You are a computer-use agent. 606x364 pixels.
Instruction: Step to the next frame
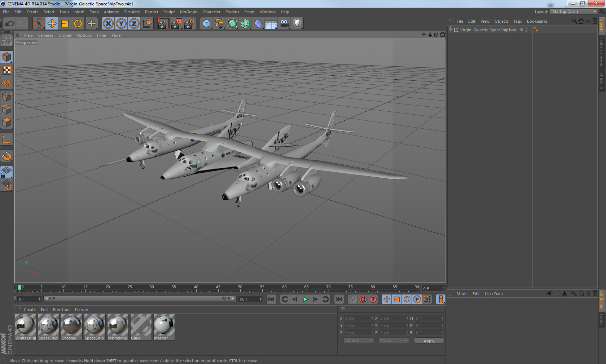pyautogui.click(x=315, y=299)
